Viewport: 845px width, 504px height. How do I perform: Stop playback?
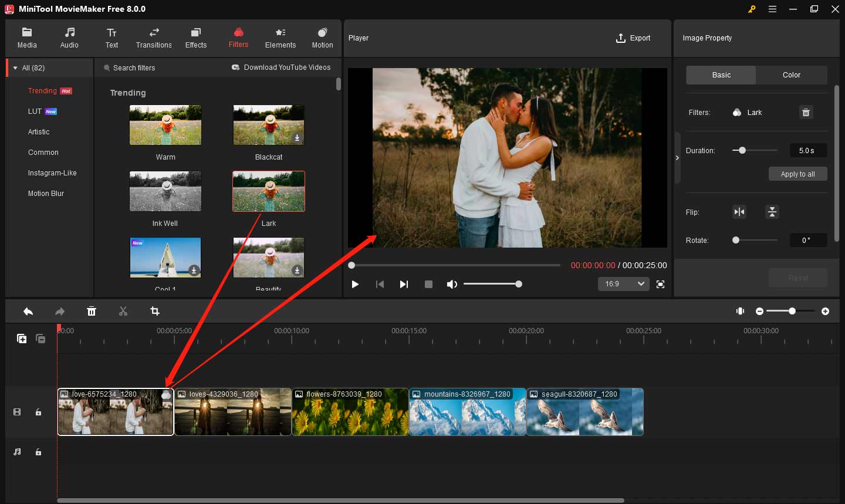[428, 284]
